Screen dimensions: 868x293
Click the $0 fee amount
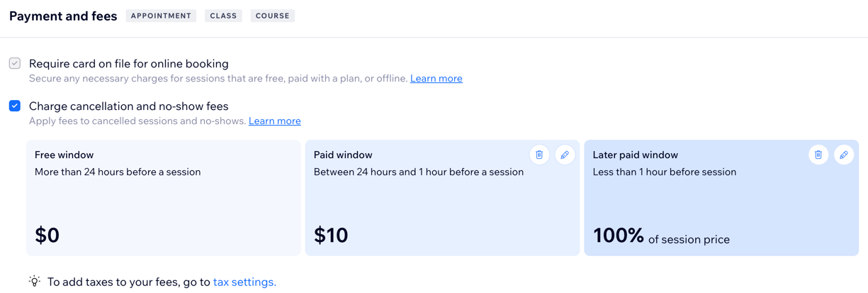tap(47, 235)
